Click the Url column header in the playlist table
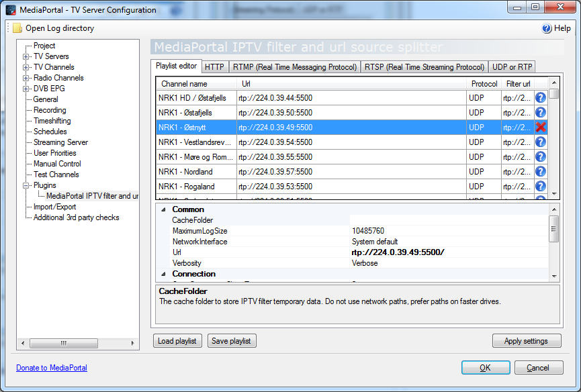The image size is (581, 392). click(352, 84)
